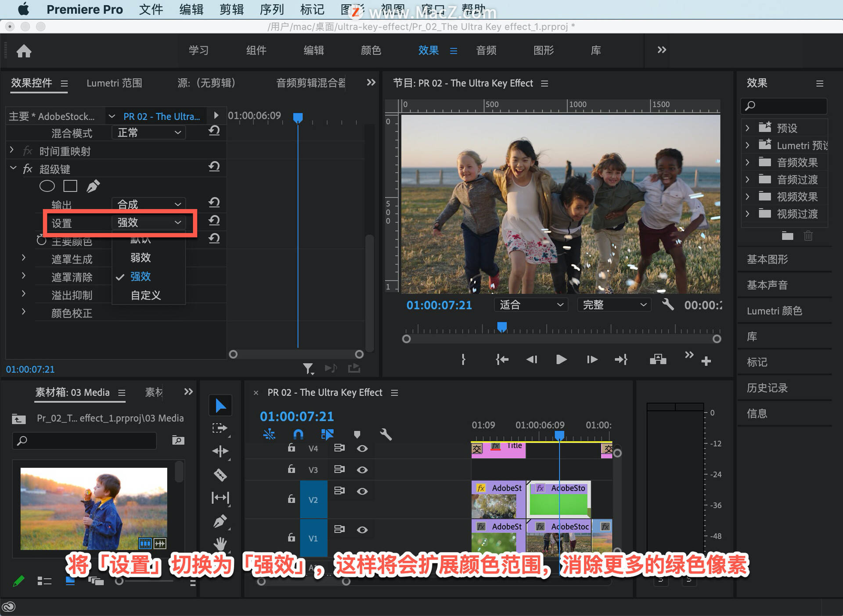
Task: Switch to the 颜色 workspace
Action: point(371,50)
